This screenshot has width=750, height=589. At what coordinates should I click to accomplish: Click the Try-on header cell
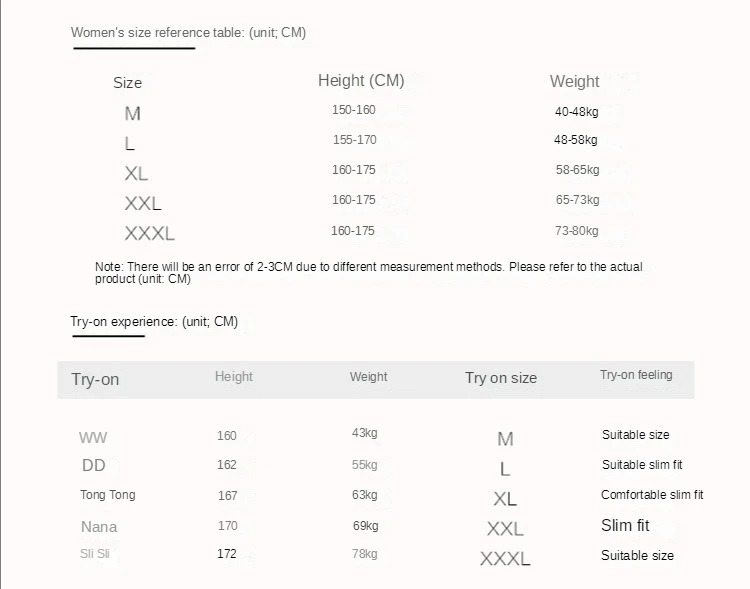(95, 379)
